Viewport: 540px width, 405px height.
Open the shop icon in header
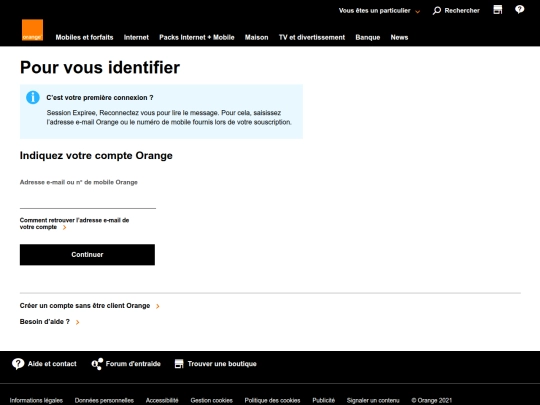(x=498, y=10)
